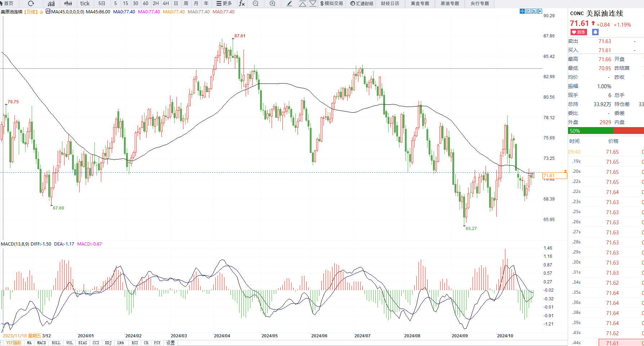Viewport: 644px width, 346px height.
Task: Toggle the MA indicator icon next to MA(45,0,0,0,0,0)
Action: (48, 12)
